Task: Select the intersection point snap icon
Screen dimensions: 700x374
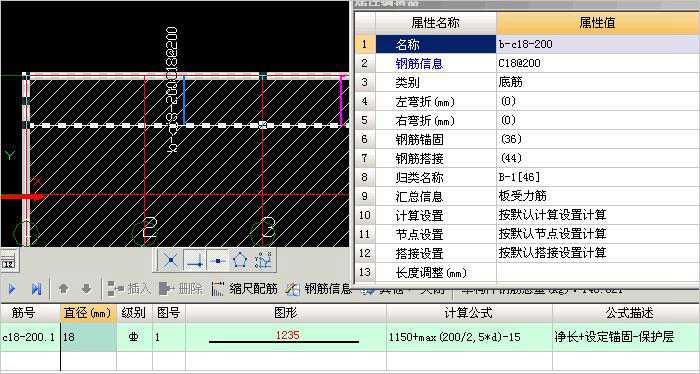Action: pos(170,260)
